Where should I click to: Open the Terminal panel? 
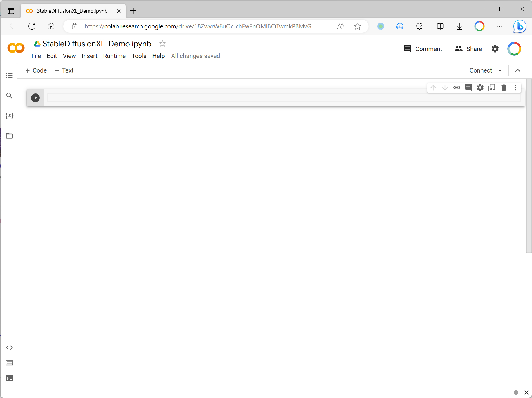[9, 378]
